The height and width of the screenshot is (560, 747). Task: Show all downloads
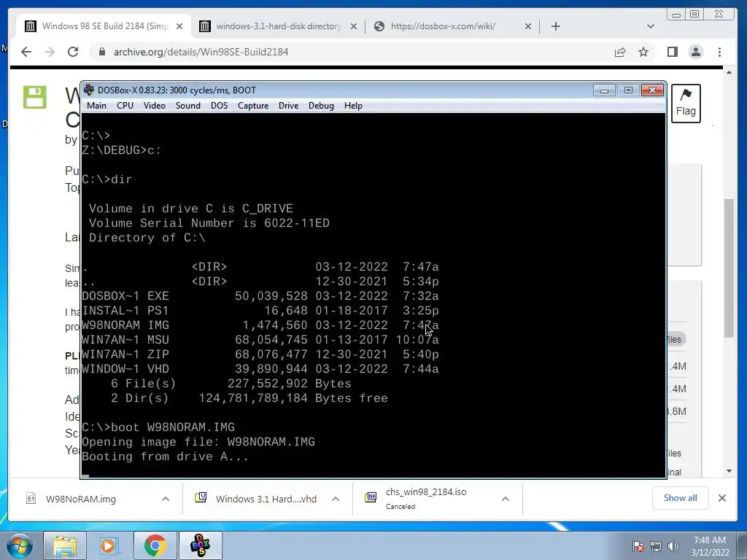click(x=681, y=498)
